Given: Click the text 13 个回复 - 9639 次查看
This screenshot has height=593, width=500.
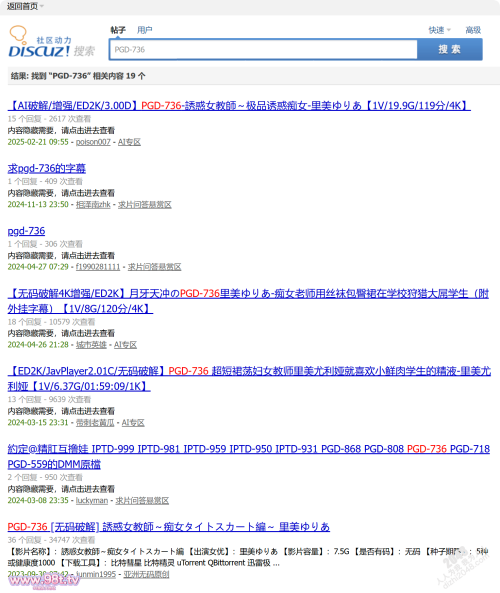Looking at the screenshot, I should [49, 399].
